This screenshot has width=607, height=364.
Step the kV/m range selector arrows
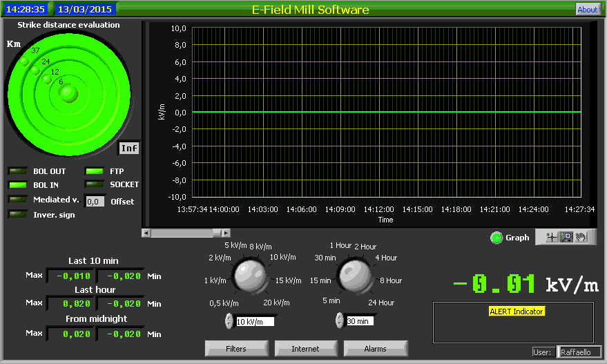[x=229, y=320]
